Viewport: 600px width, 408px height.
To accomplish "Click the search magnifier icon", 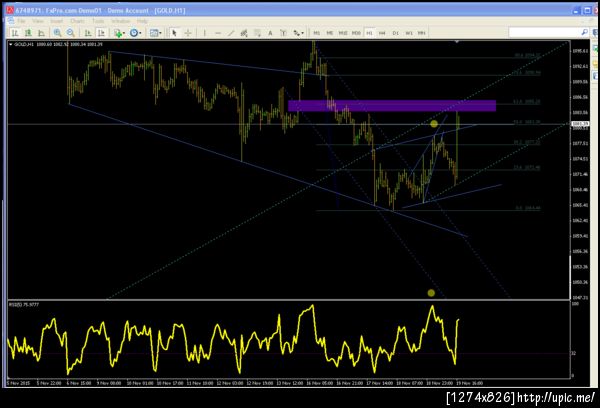I will click(x=584, y=33).
